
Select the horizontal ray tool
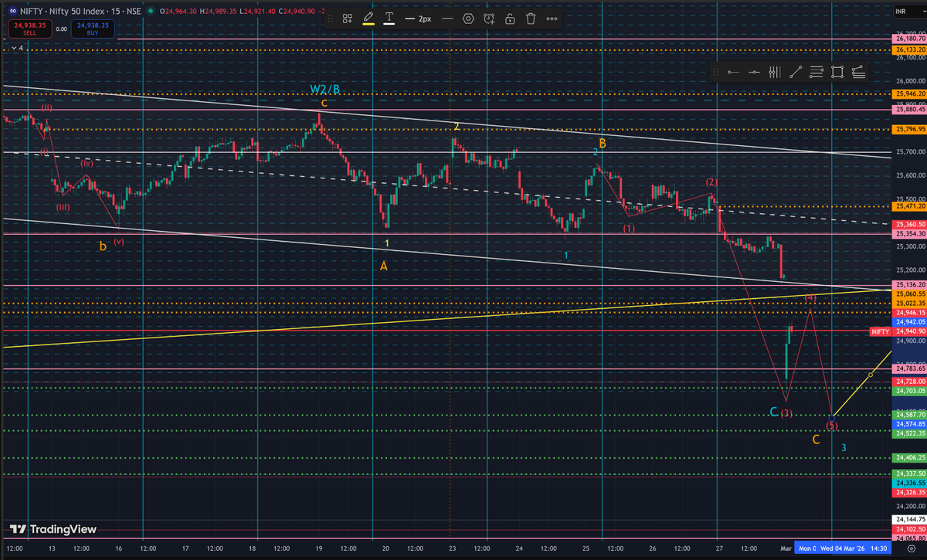click(734, 72)
